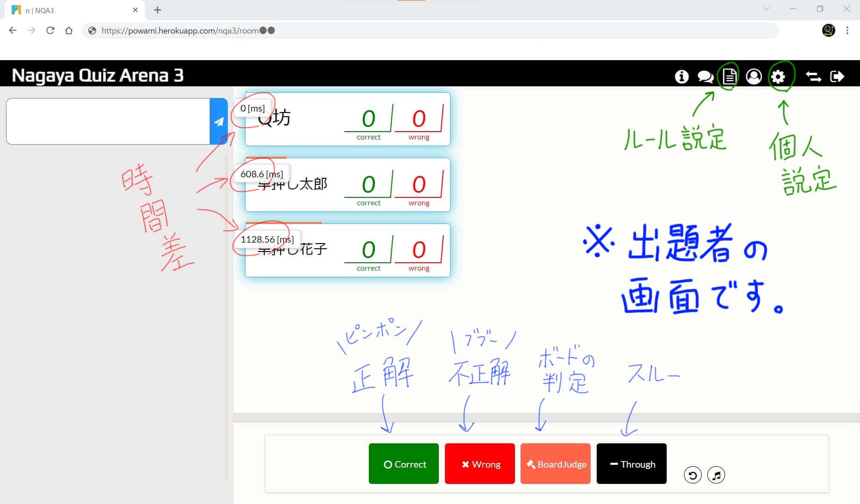Send message with paper plane button
Screen dimensions: 860x504
click(x=219, y=121)
